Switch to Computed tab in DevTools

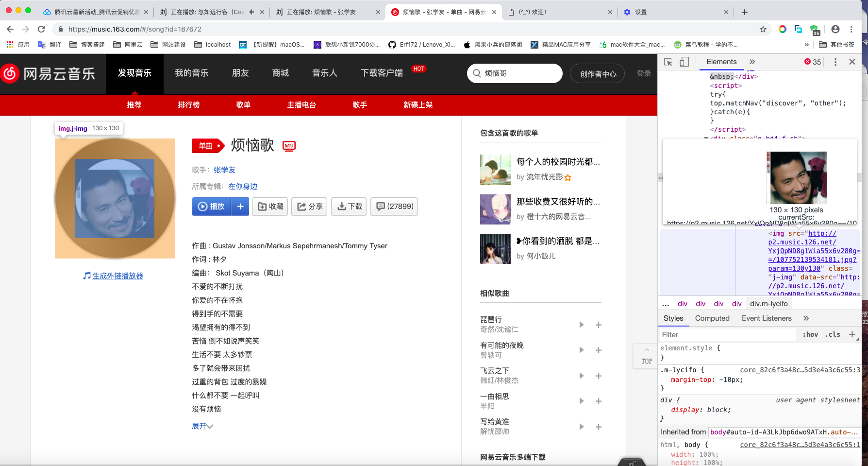pyautogui.click(x=712, y=318)
